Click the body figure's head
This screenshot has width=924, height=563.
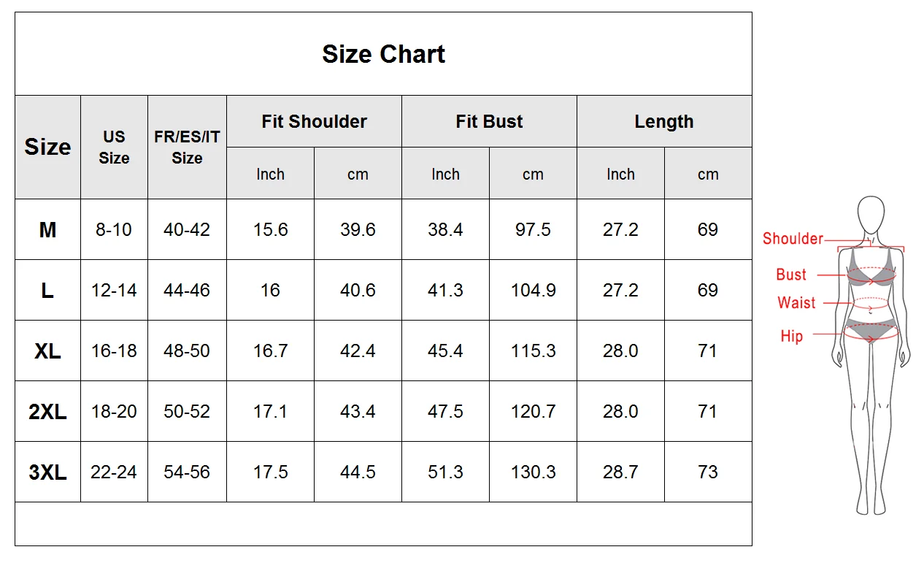click(x=871, y=214)
